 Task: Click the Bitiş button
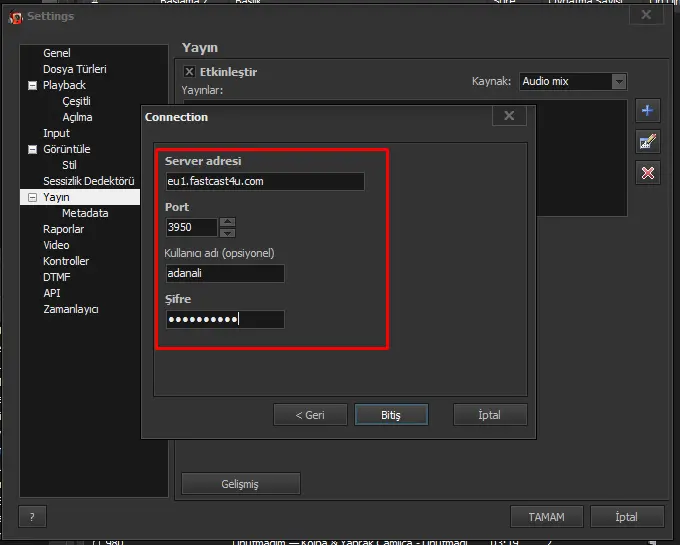tap(391, 415)
